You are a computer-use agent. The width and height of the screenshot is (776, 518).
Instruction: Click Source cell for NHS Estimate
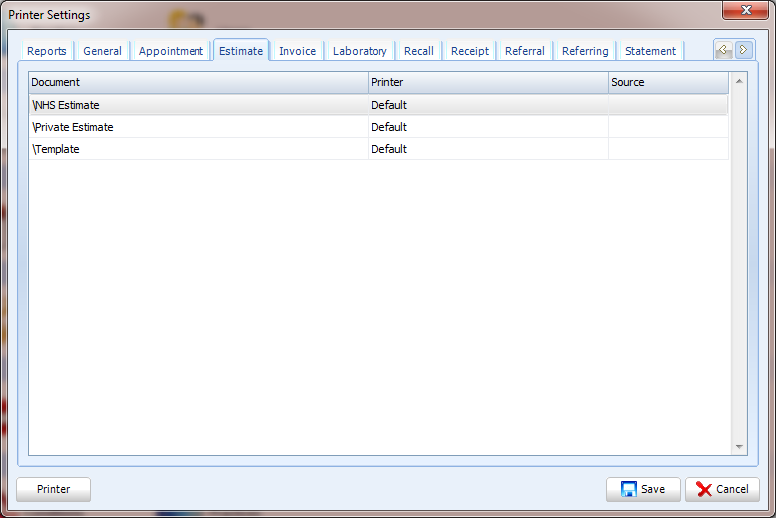tap(668, 105)
